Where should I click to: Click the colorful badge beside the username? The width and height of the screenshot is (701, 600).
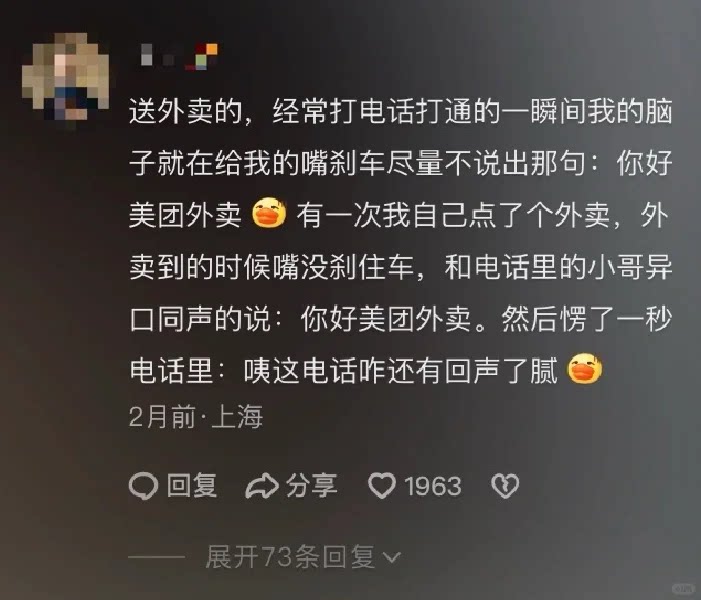[x=203, y=57]
